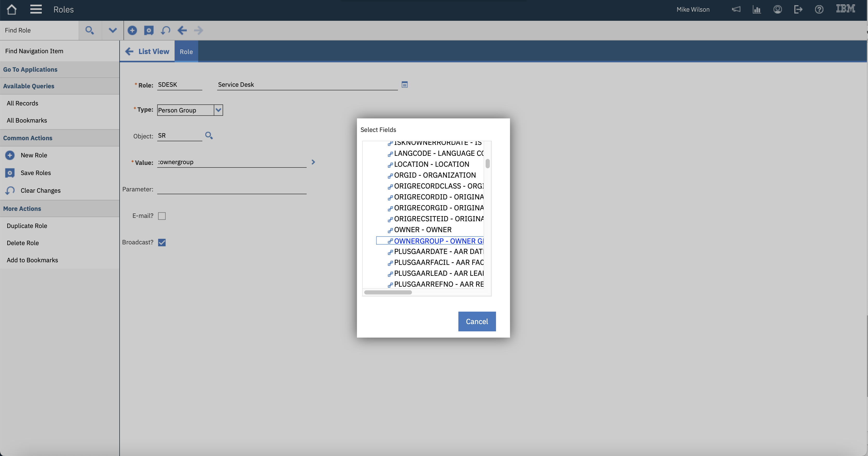Screen dimensions: 868x456
Task: Click the New Role toolbar plus icon
Action: click(132, 30)
